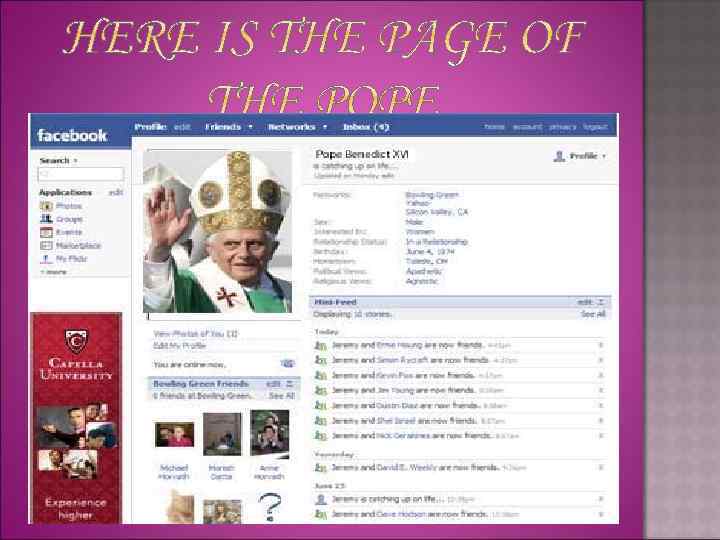This screenshot has width=720, height=540.
Task: Open the Friends menu item
Action: tap(223, 127)
